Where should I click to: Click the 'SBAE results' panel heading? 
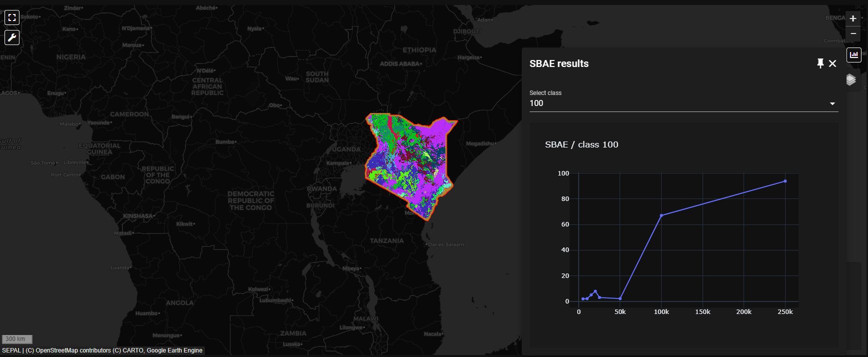coord(559,63)
